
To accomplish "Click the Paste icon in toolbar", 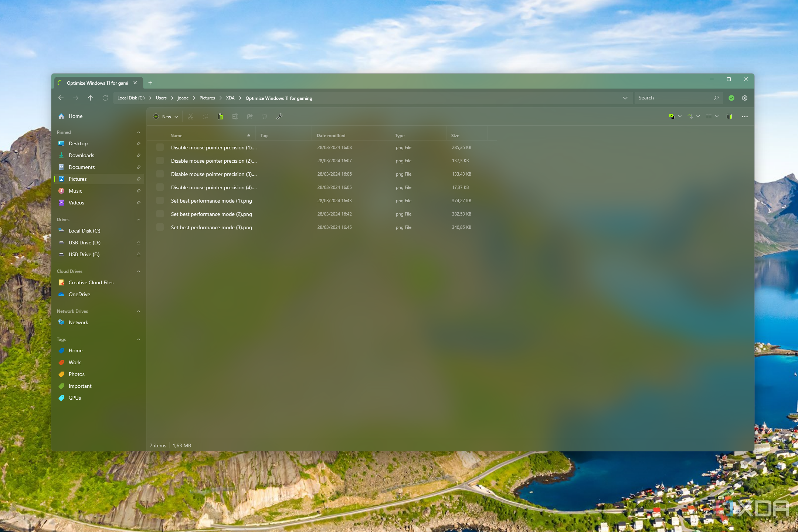I will pos(220,116).
